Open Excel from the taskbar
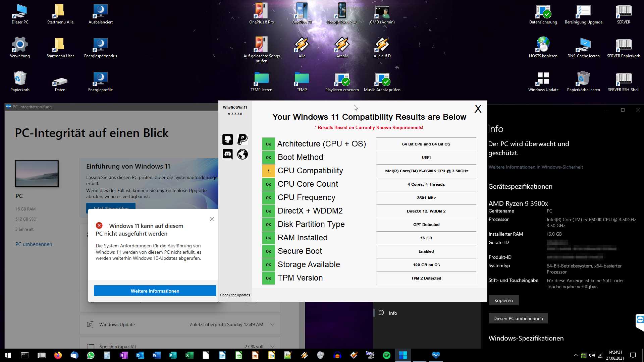This screenshot has height=362, width=644. pos(190,355)
